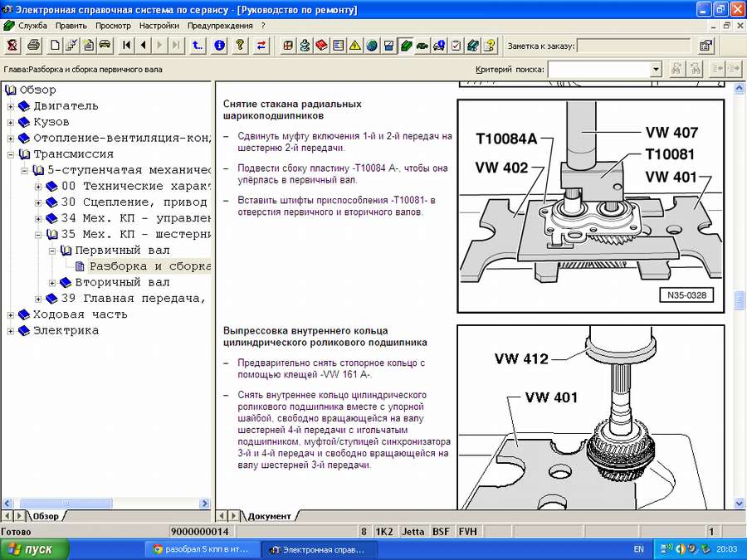
Task: Click the four-square grid icon in toolbar
Action: [x=287, y=46]
